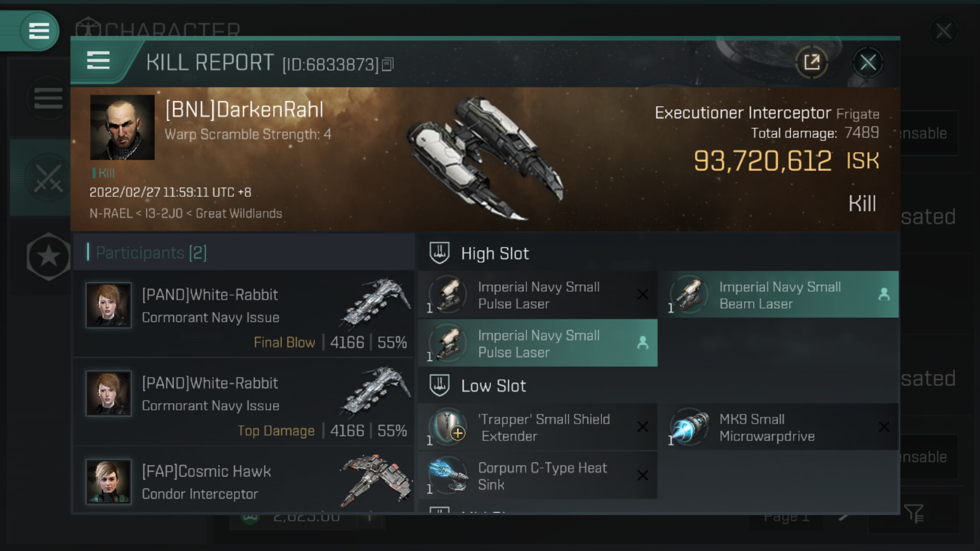Open the main hamburger menu at top-left

[x=39, y=31]
